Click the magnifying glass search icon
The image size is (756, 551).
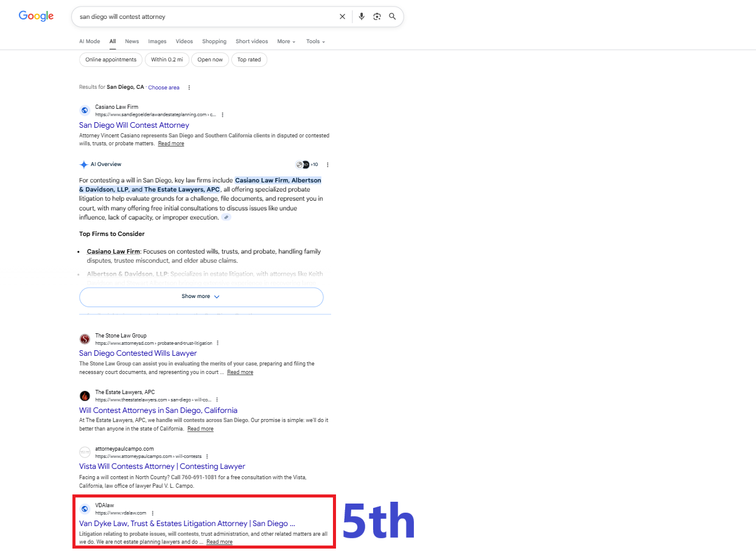[x=393, y=16]
